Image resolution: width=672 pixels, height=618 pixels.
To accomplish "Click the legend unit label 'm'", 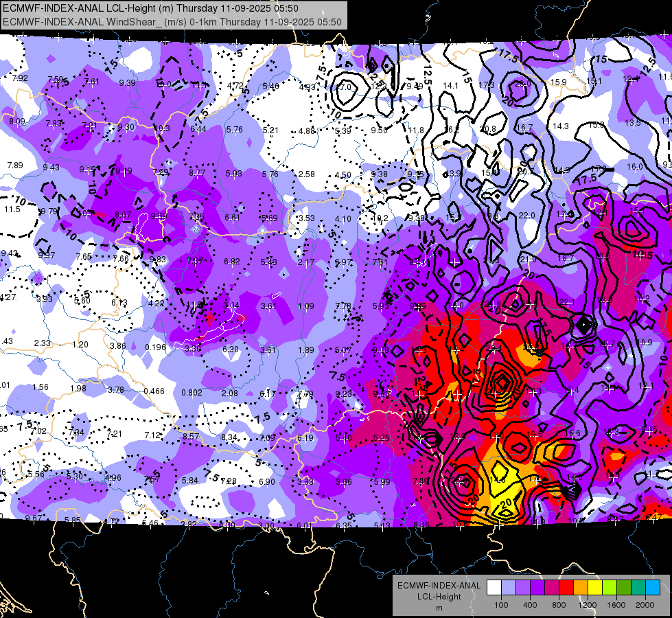I will tap(439, 608).
